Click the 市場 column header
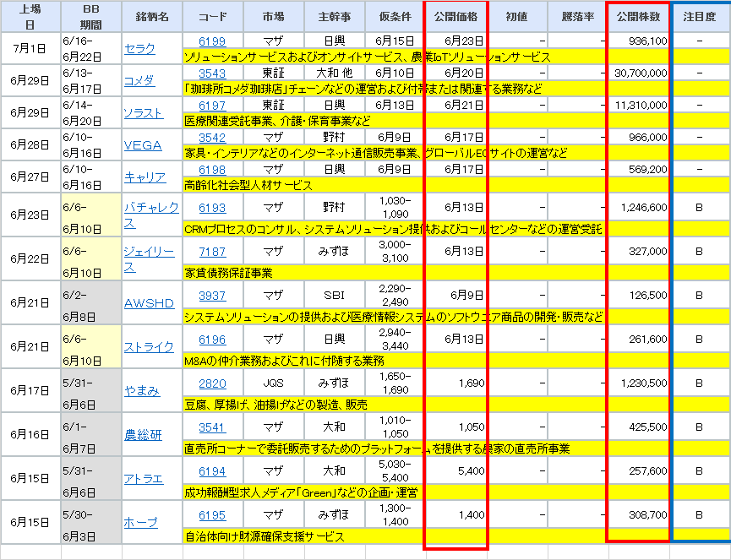Viewport: 731px width, 560px height. coord(274,16)
